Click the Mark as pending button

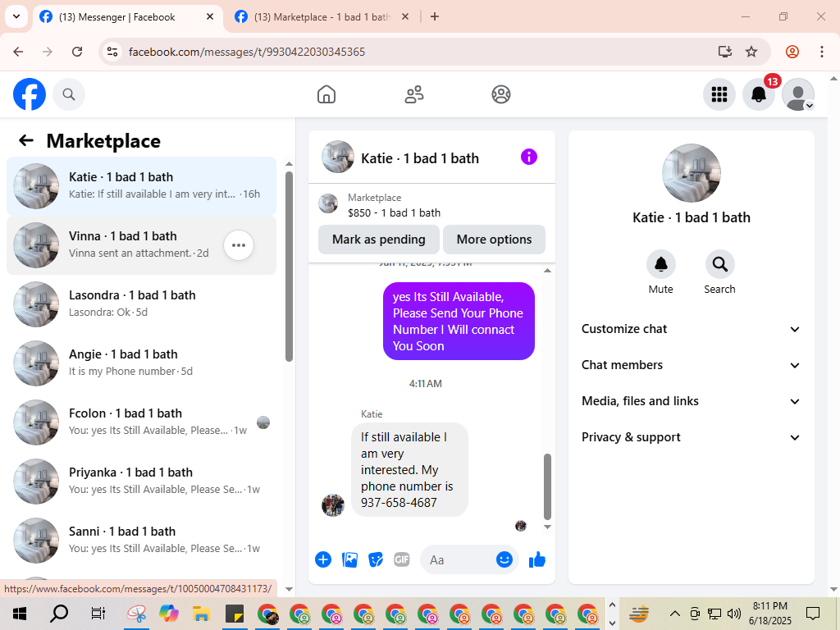click(379, 240)
